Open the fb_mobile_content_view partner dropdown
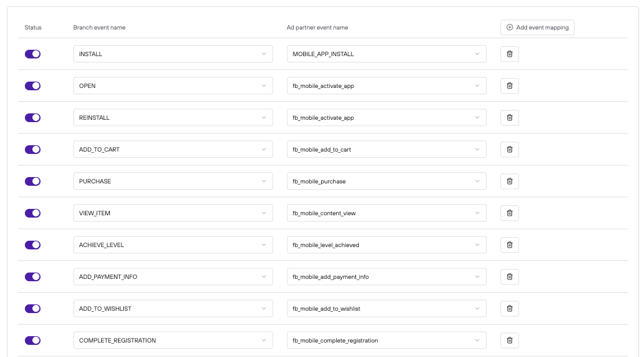 [387, 213]
